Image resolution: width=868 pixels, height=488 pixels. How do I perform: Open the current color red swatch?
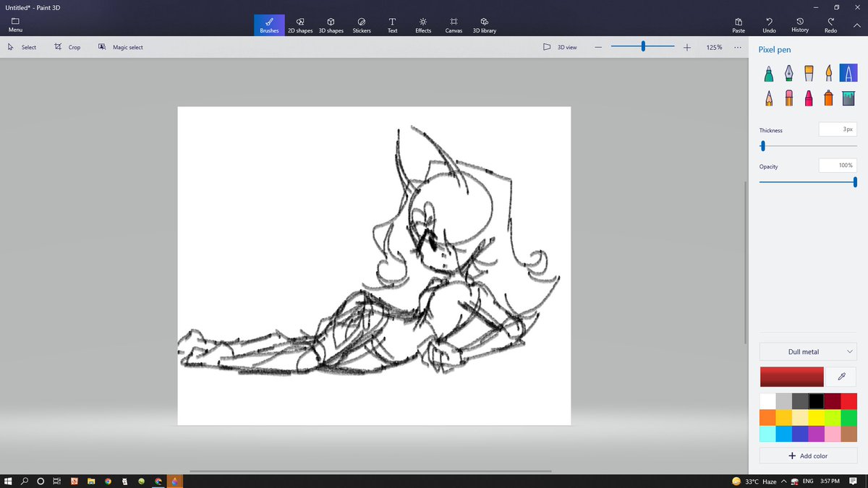(x=792, y=377)
